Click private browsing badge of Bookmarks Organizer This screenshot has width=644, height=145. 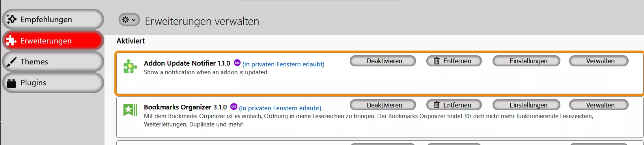pyautogui.click(x=234, y=106)
